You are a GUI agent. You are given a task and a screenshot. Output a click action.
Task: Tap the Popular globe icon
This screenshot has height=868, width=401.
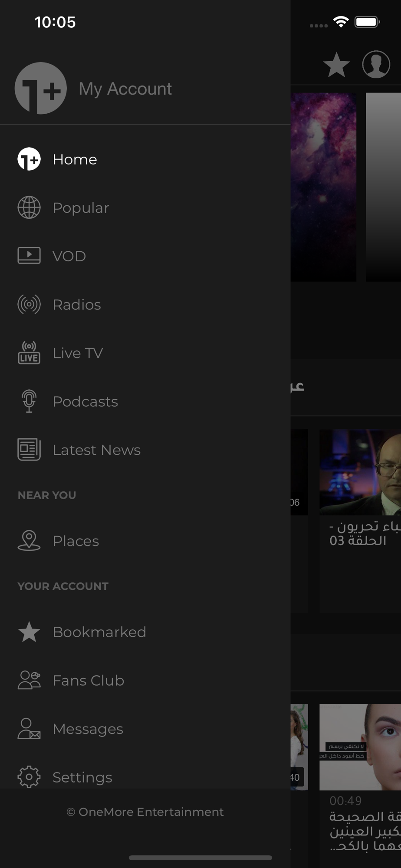point(29,207)
